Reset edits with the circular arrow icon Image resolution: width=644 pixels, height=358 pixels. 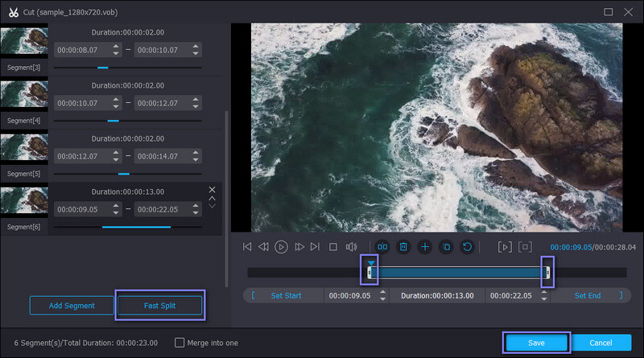tap(466, 247)
